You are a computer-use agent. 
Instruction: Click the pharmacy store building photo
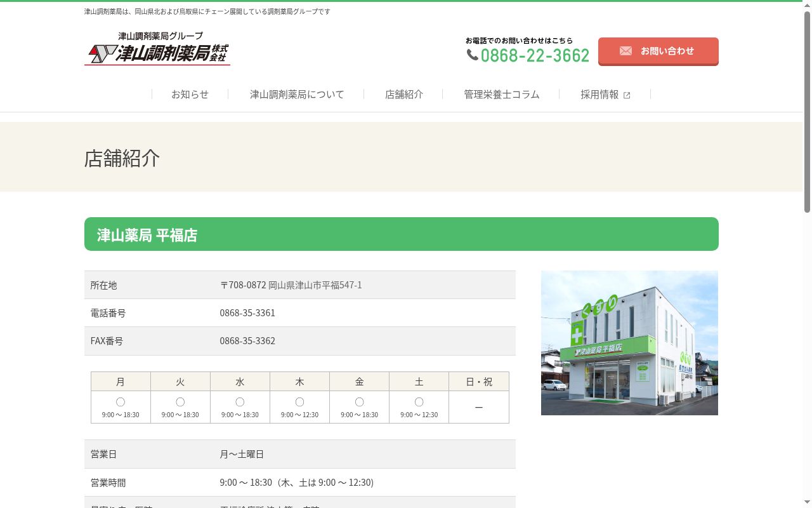pyautogui.click(x=629, y=343)
